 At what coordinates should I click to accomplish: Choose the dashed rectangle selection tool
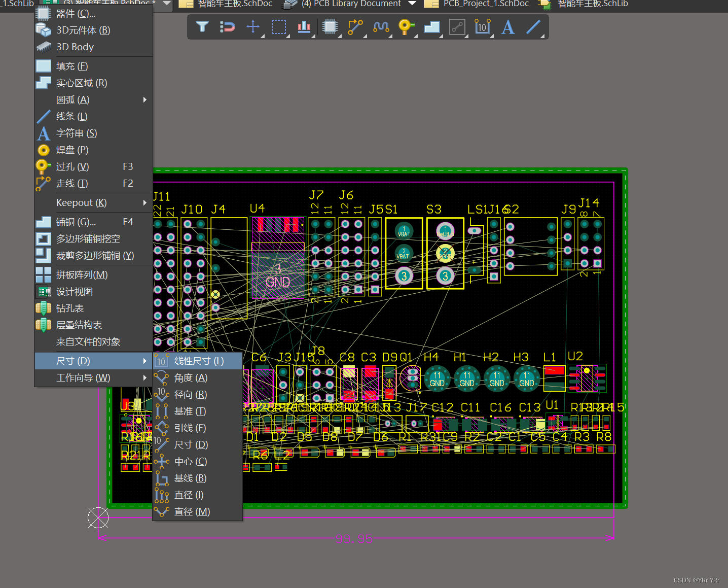point(279,26)
